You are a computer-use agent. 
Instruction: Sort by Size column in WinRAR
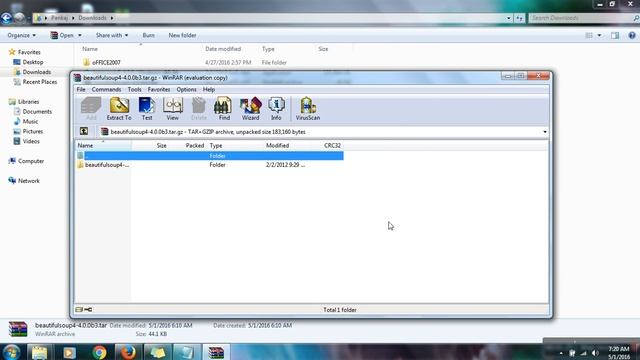pos(162,145)
